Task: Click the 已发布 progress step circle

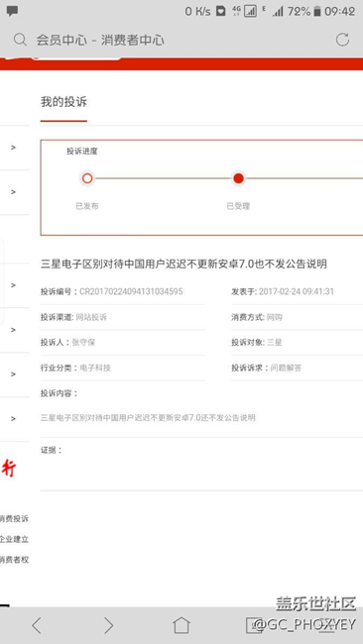Action: pyautogui.click(x=87, y=178)
